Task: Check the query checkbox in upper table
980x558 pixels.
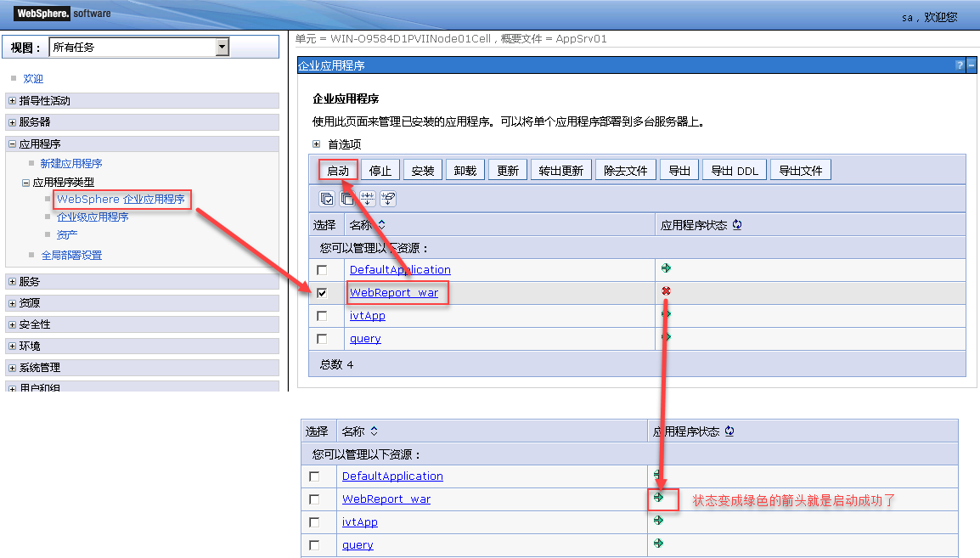Action: click(x=322, y=339)
